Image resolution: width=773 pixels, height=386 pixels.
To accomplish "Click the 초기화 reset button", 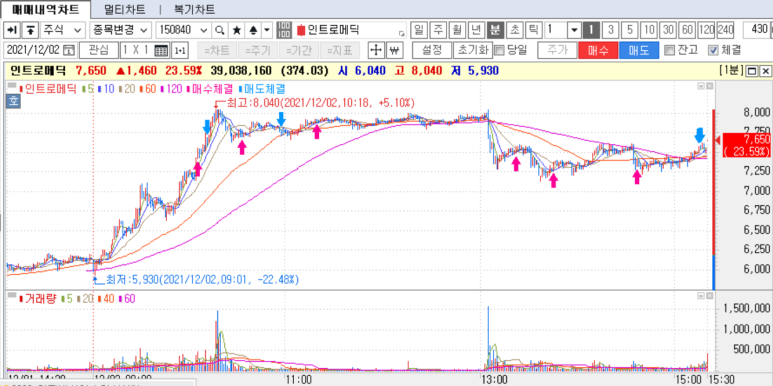I will click(x=472, y=50).
